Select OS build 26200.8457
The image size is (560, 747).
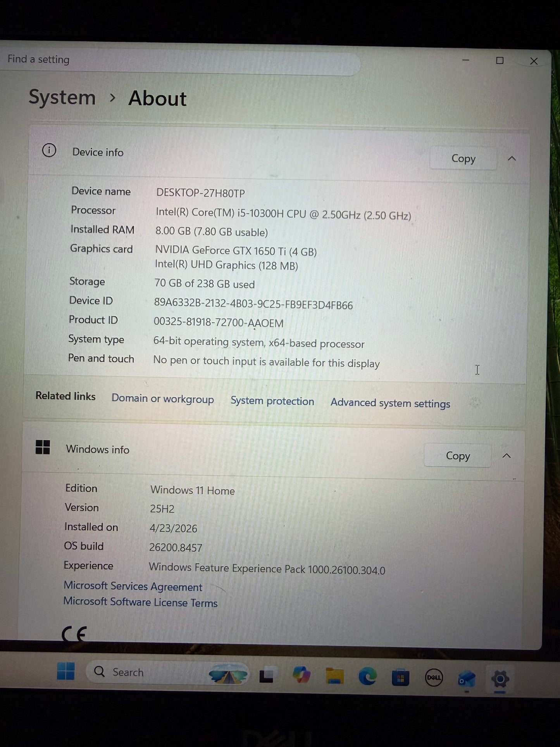[x=176, y=547]
